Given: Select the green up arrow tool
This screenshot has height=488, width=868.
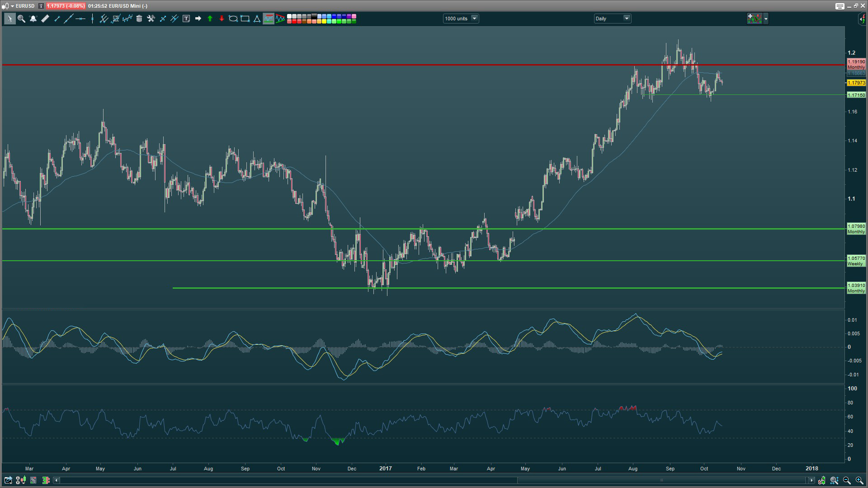Looking at the screenshot, I should coord(210,19).
